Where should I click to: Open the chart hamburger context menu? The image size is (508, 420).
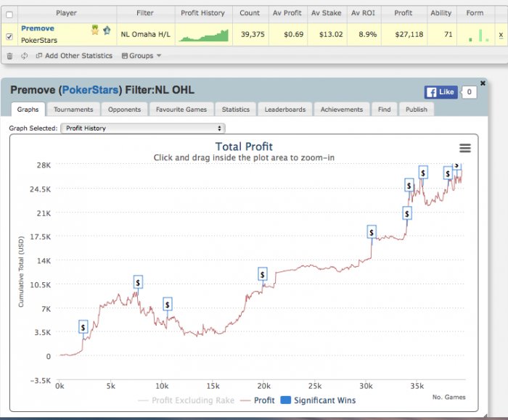click(x=465, y=148)
